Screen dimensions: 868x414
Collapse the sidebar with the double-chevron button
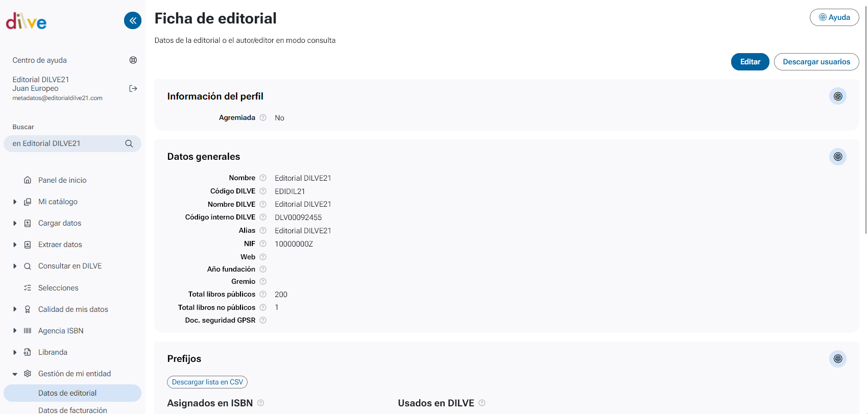click(x=133, y=20)
